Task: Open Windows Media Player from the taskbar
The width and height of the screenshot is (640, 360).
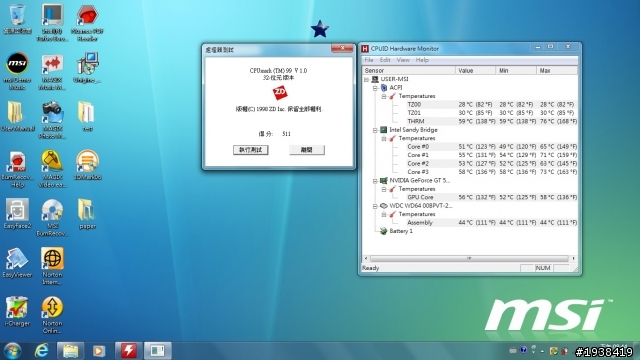Action: point(98,351)
